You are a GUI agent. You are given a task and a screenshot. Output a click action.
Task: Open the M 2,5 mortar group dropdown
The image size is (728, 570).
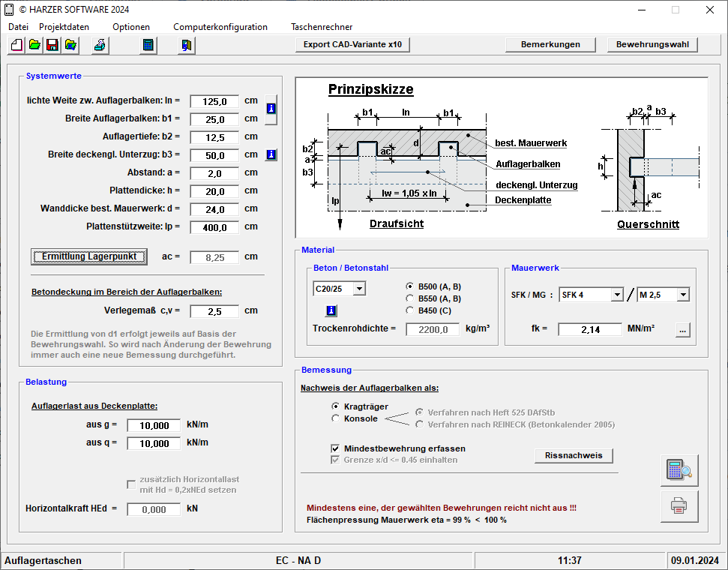(x=682, y=295)
